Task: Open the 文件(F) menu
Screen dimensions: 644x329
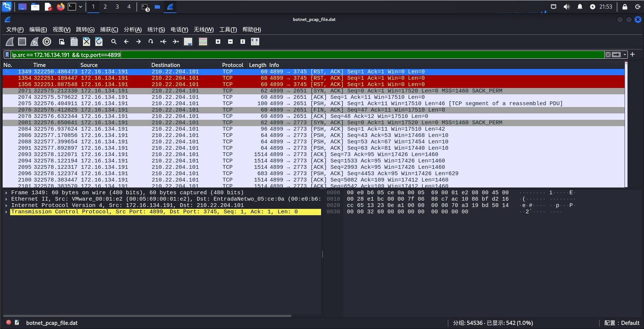Action: [x=15, y=30]
